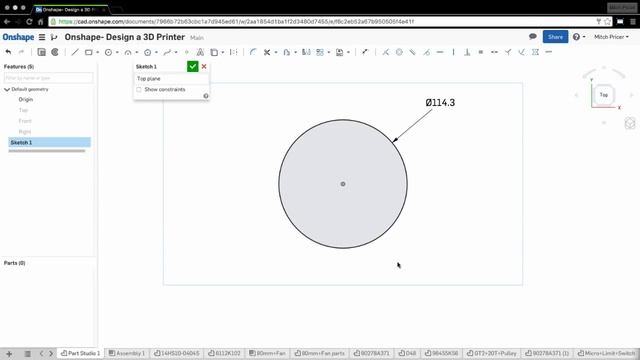Open Arc tool dropdown arrow
Screen dimensions: 640x360
137,52
